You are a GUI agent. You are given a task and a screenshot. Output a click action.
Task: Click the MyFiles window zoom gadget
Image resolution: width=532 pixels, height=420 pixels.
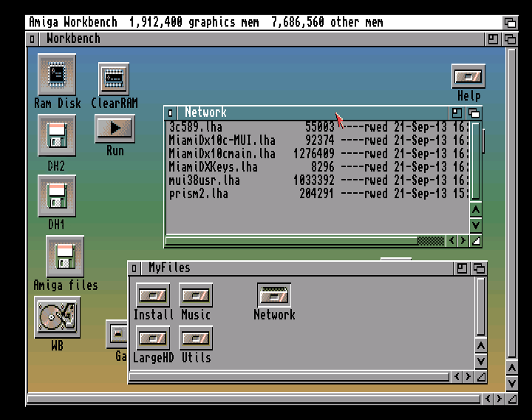click(462, 268)
